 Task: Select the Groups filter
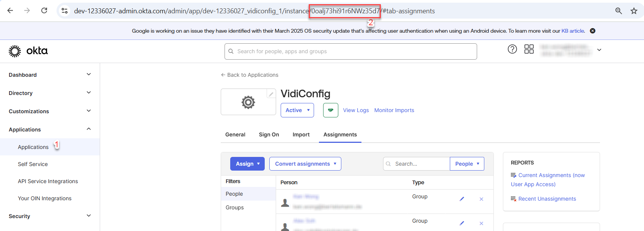point(235,207)
